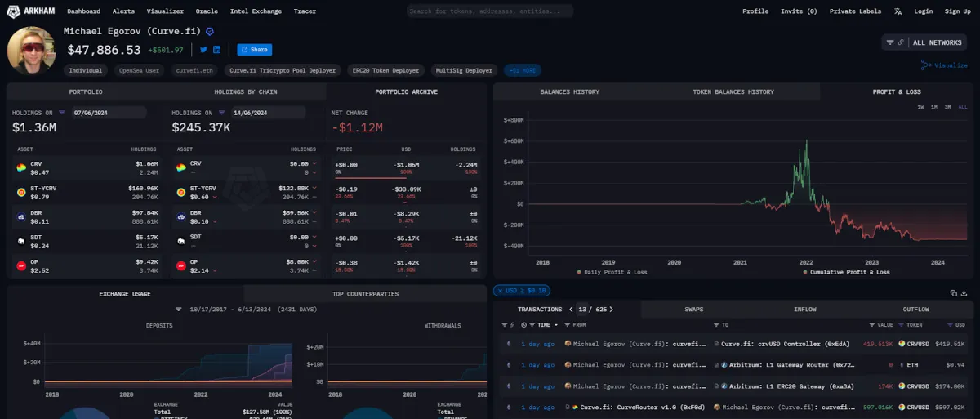Click Michael Egorov's profile photo

pyautogui.click(x=32, y=51)
